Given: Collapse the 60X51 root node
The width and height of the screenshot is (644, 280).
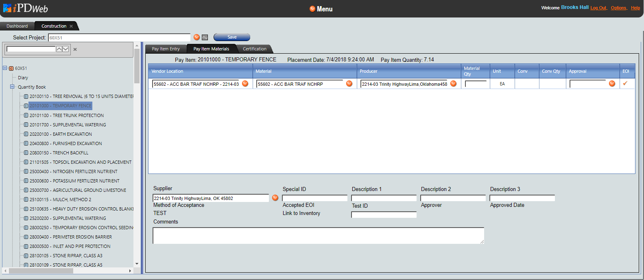Looking at the screenshot, I should tap(5, 68).
